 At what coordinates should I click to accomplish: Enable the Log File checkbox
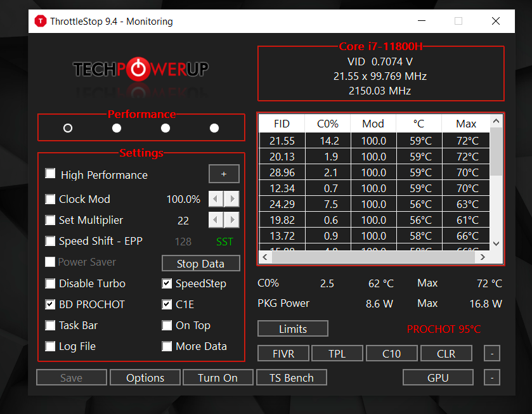point(50,346)
